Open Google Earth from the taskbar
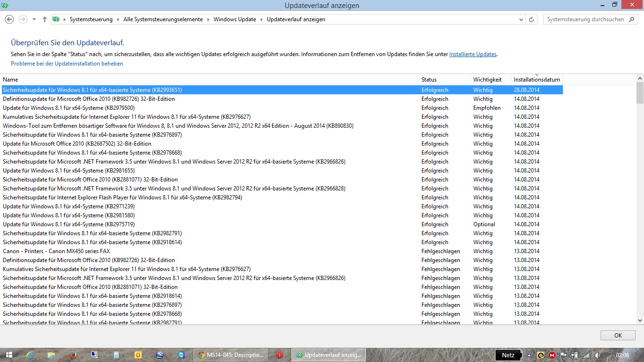The width and height of the screenshot is (644, 362). 160,355
